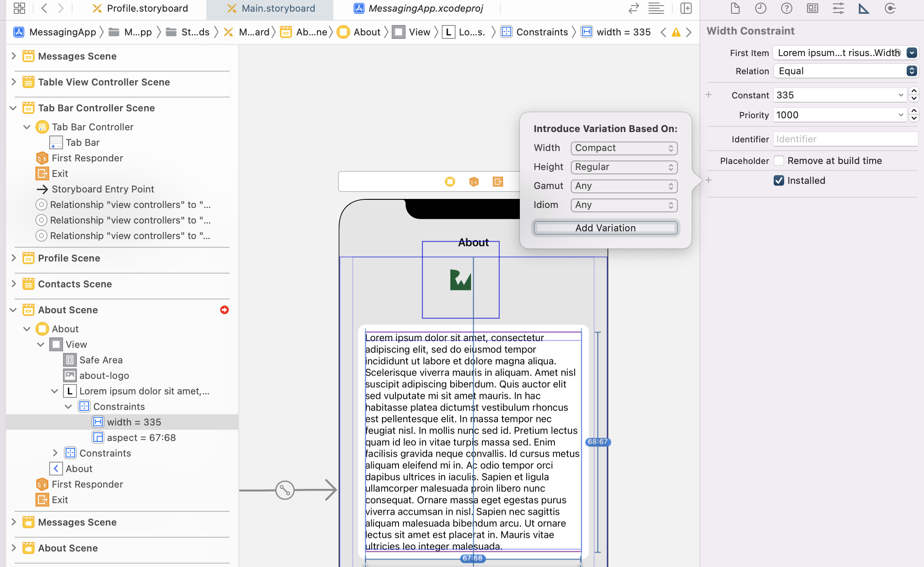
Task: Select Constraints in the jump bar
Action: (535, 32)
